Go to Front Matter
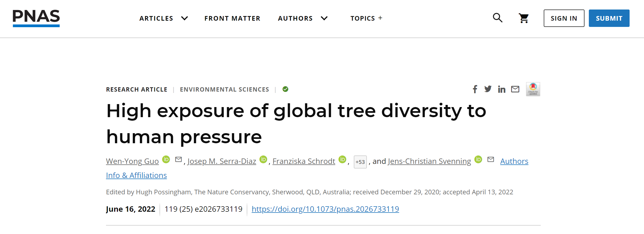The image size is (644, 234). (232, 18)
